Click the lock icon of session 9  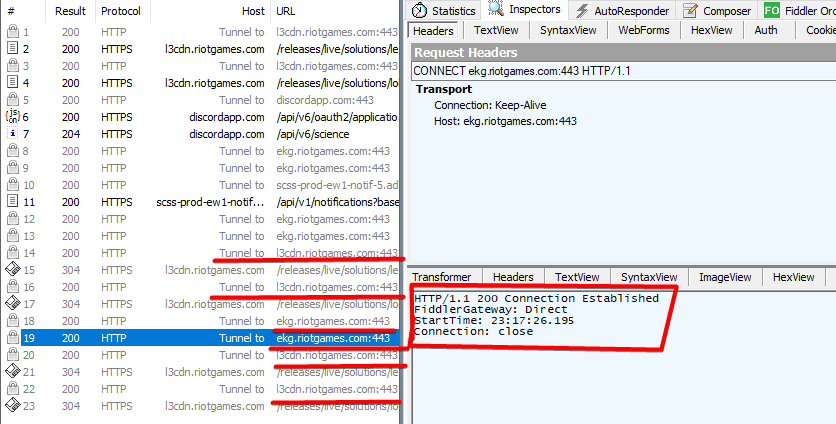[13, 168]
